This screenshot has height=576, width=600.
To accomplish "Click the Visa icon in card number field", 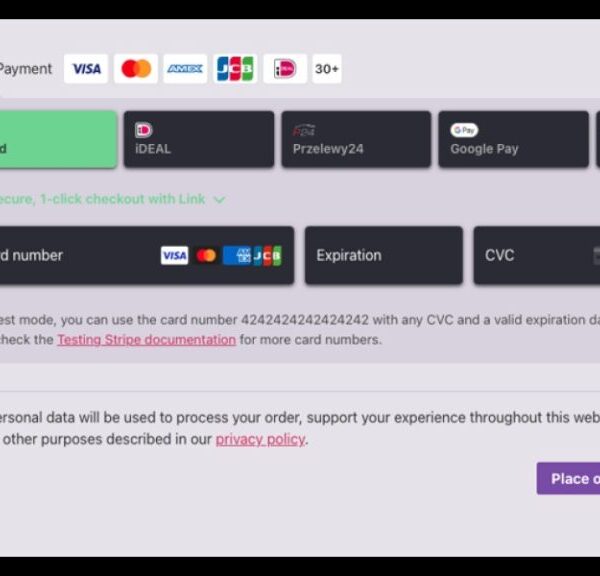I will (174, 256).
